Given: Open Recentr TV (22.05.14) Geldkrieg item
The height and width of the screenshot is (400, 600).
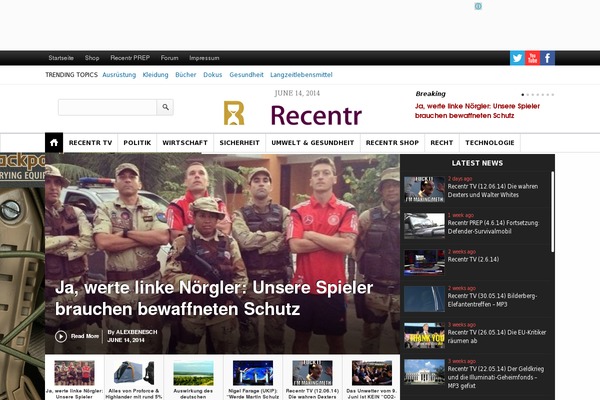Looking at the screenshot, I should coord(496,377).
